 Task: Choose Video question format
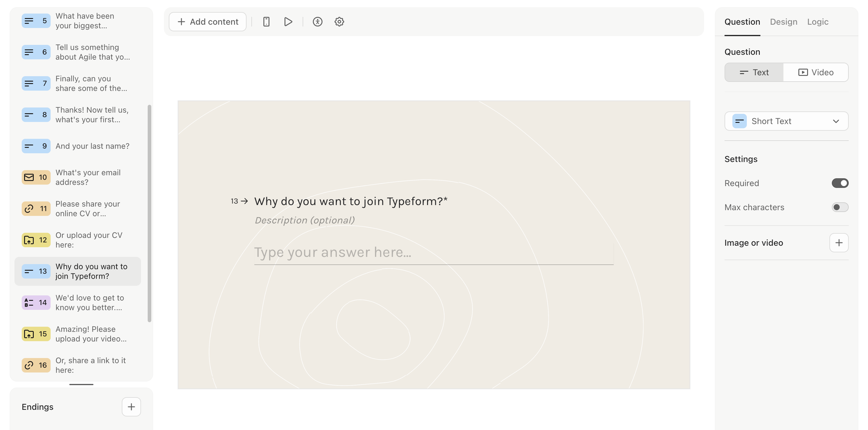coord(816,72)
